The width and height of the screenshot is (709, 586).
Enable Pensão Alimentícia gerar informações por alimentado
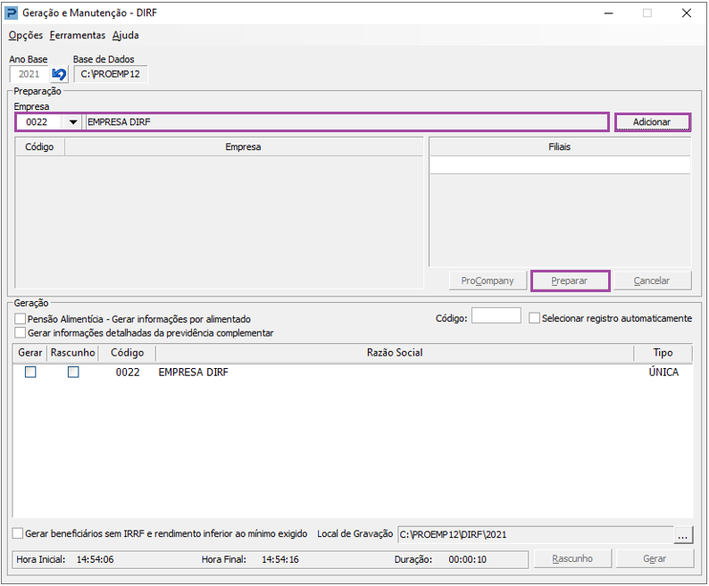point(21,319)
